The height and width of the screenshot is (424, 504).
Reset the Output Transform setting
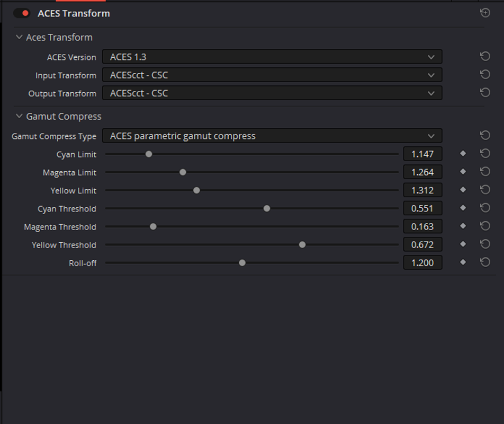(485, 93)
